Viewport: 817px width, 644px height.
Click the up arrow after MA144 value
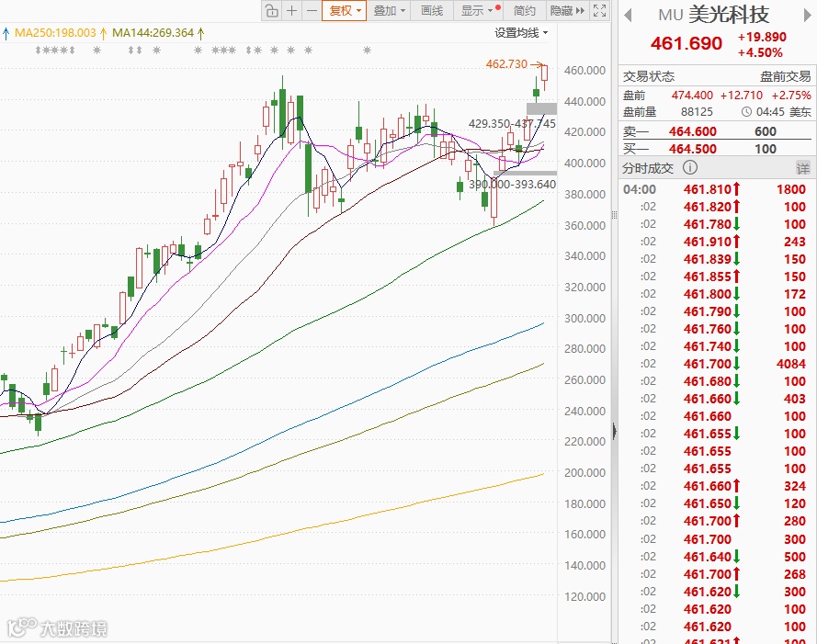pyautogui.click(x=200, y=33)
